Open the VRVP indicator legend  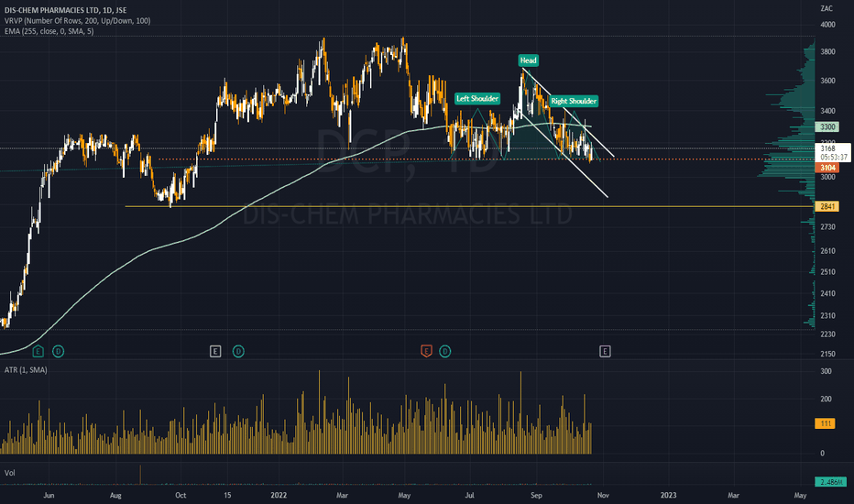pyautogui.click(x=77, y=21)
